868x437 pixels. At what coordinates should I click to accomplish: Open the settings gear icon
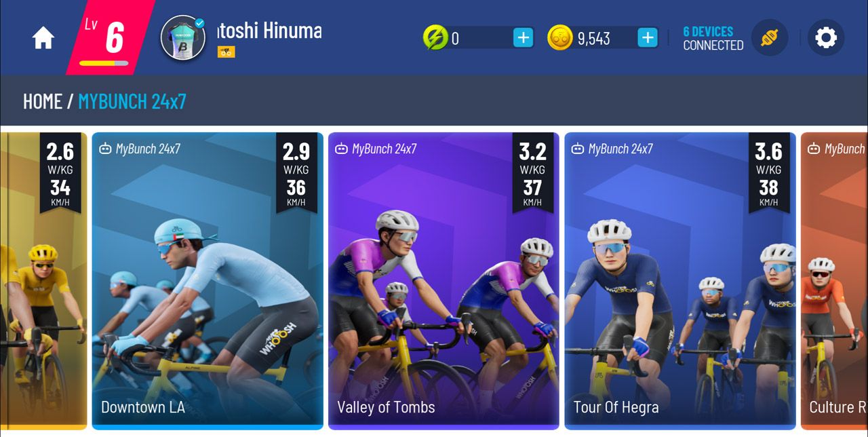tap(825, 38)
